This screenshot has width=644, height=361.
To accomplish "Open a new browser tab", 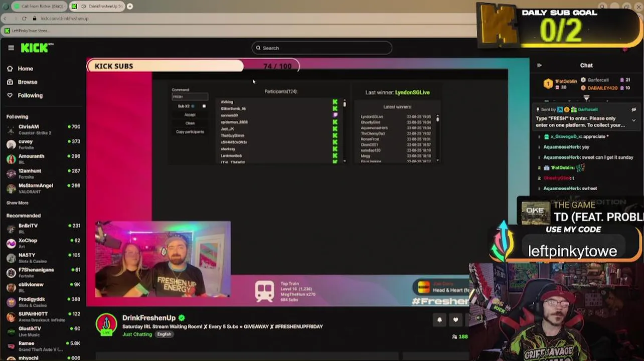I will pos(130,6).
